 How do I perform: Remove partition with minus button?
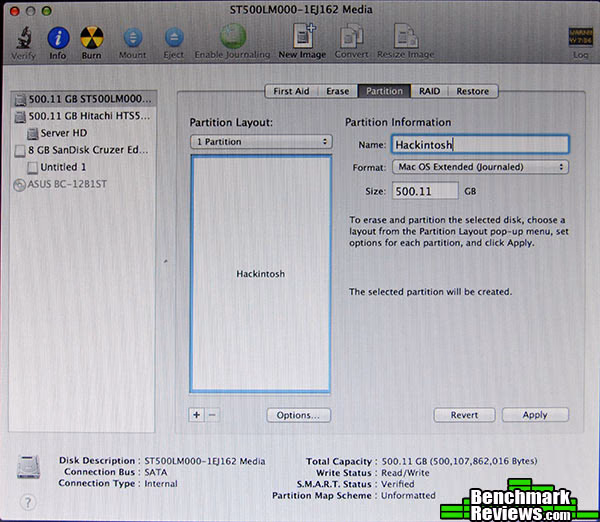pos(213,415)
